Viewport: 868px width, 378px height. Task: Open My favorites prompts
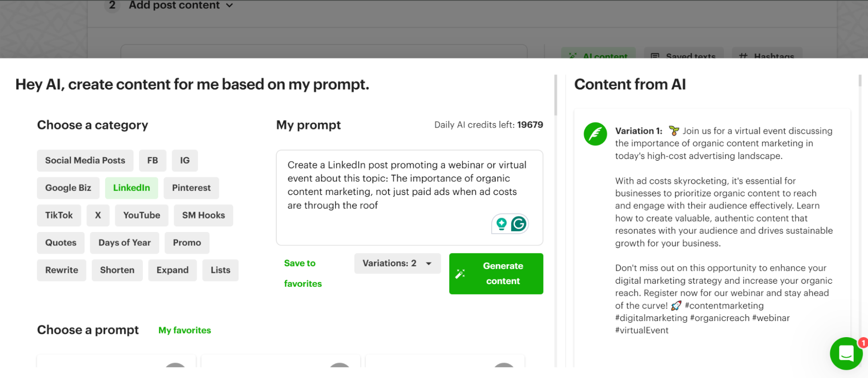coord(184,330)
